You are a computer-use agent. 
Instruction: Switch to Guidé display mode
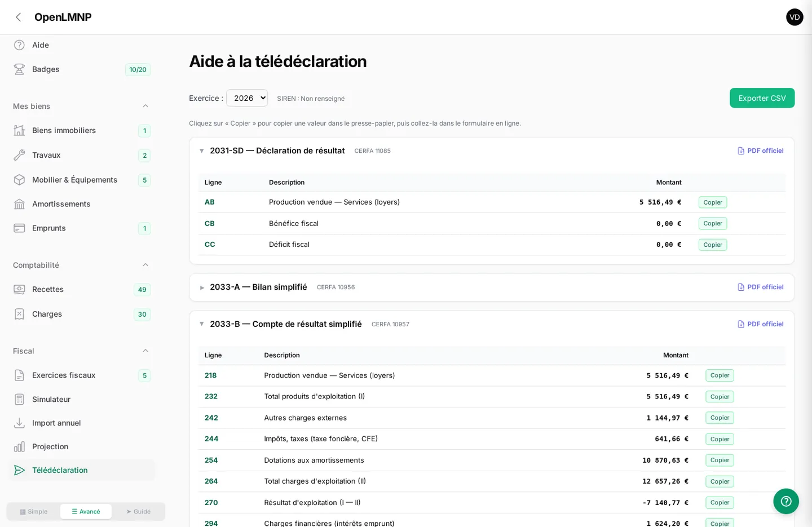138,512
